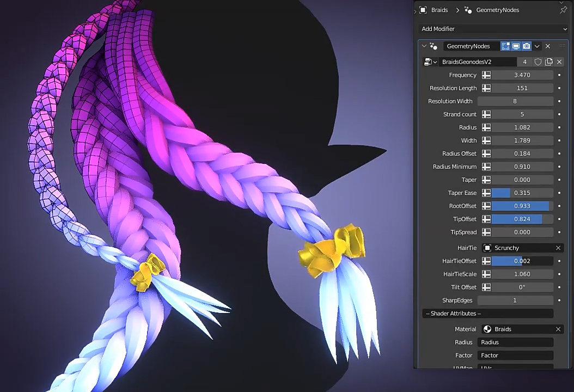Click the user count 4 button
This screenshot has width=574, height=392.
[524, 62]
